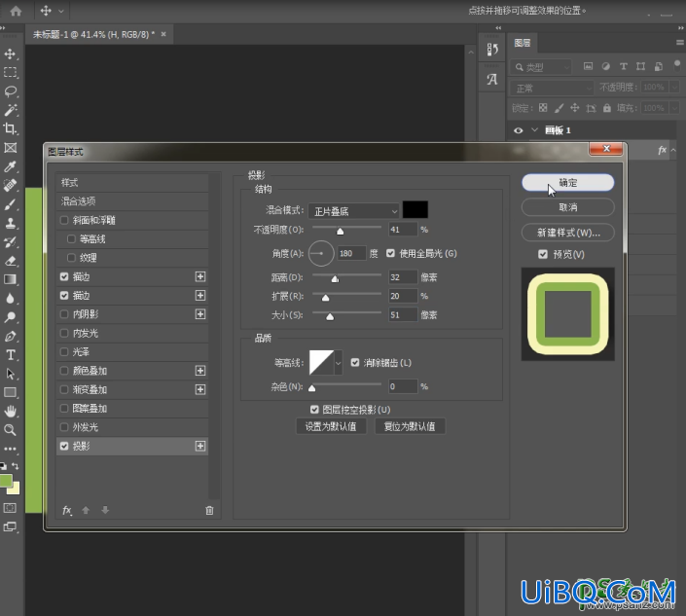
Task: Select the Crop tool
Action: click(x=10, y=128)
